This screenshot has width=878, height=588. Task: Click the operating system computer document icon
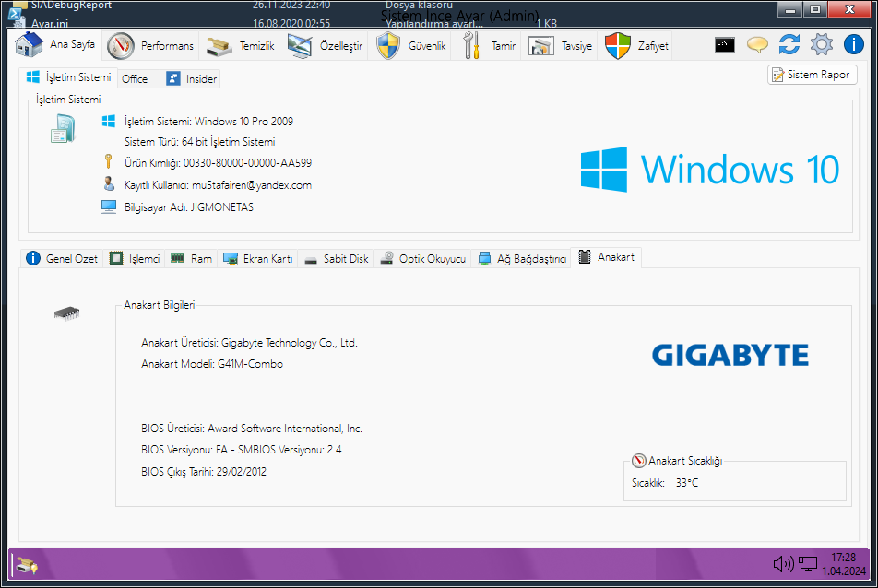click(x=62, y=128)
